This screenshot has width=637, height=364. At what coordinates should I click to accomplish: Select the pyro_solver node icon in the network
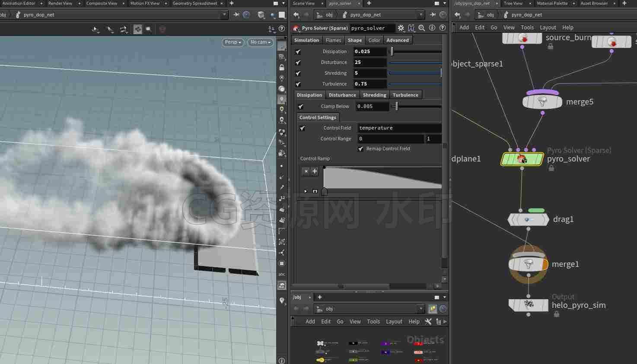(x=522, y=159)
